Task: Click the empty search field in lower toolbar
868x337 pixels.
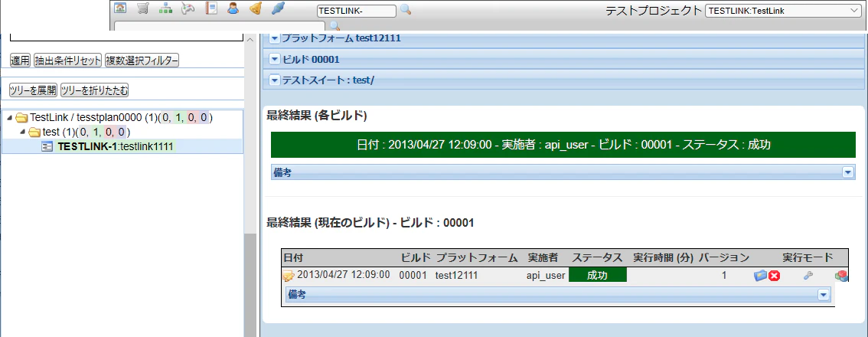Action: [x=220, y=26]
